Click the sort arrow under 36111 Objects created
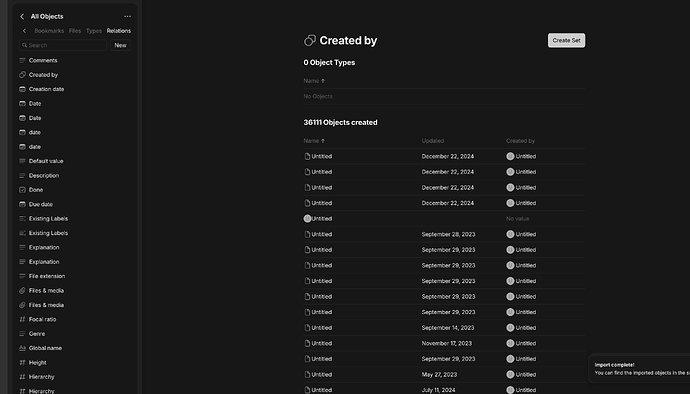690x394 pixels. point(323,141)
